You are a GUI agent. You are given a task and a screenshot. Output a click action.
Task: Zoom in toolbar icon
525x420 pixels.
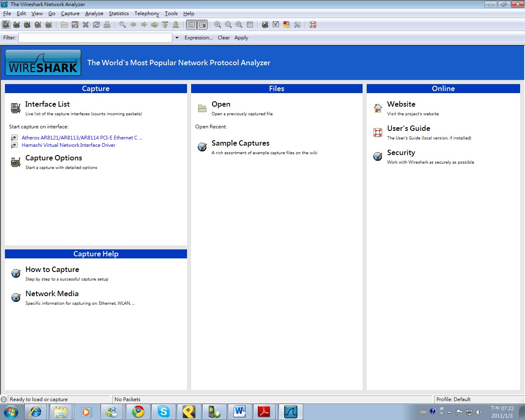218,25
